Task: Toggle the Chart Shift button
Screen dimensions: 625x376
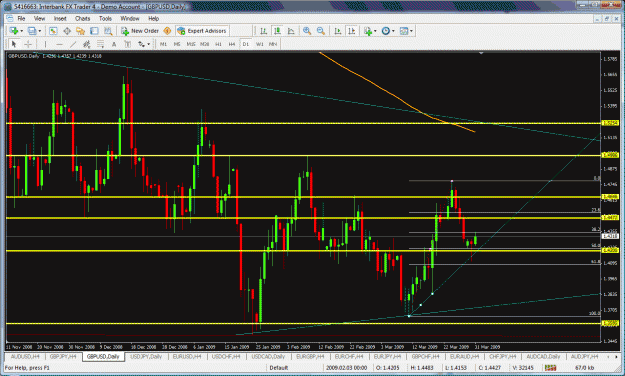Action: coord(352,31)
